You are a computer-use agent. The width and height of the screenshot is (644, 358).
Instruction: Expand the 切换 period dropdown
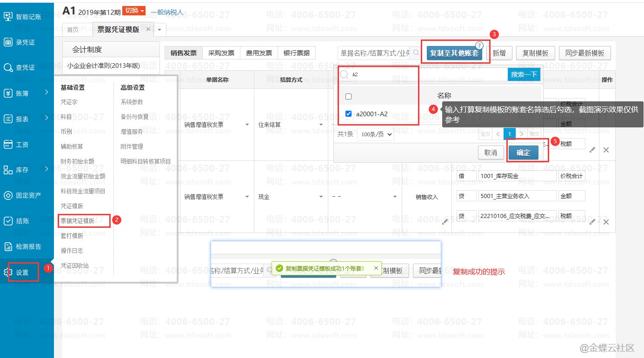tap(134, 11)
